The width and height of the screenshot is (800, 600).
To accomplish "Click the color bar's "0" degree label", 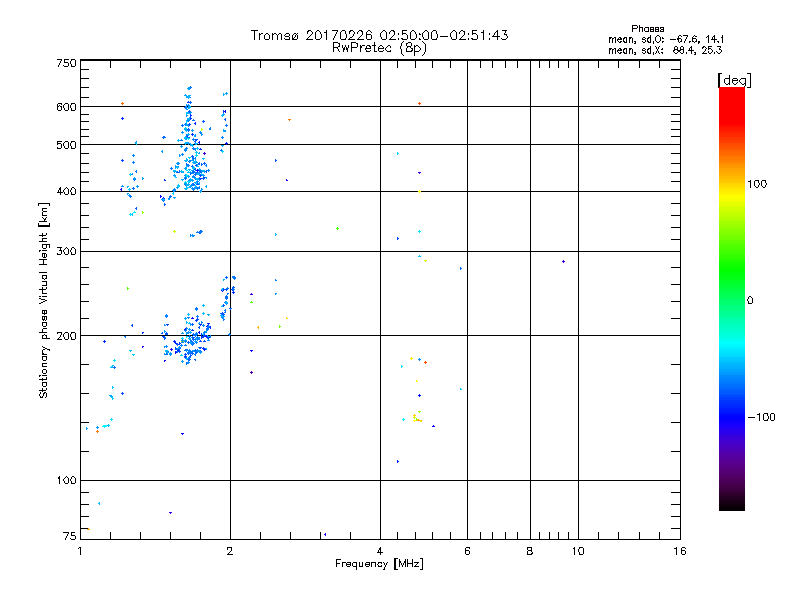I will point(750,300).
